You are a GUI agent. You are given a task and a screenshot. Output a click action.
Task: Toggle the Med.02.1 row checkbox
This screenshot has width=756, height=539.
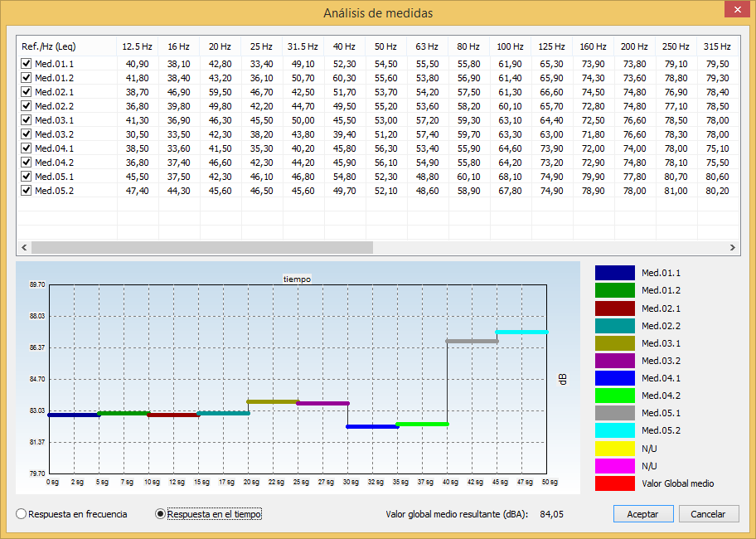[26, 91]
